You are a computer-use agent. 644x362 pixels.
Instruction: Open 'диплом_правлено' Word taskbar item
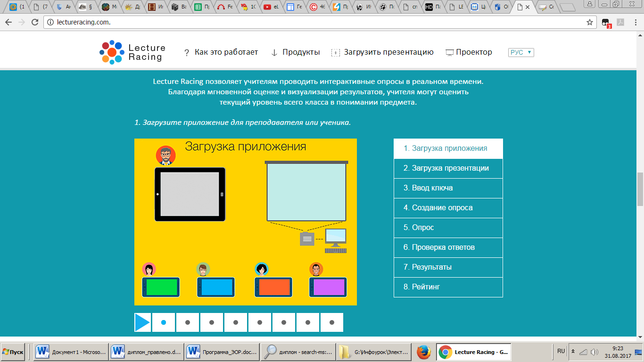point(147,352)
